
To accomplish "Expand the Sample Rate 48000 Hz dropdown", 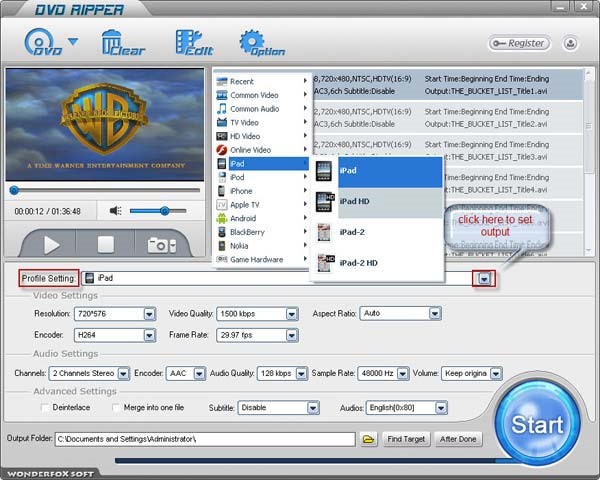I will (403, 374).
